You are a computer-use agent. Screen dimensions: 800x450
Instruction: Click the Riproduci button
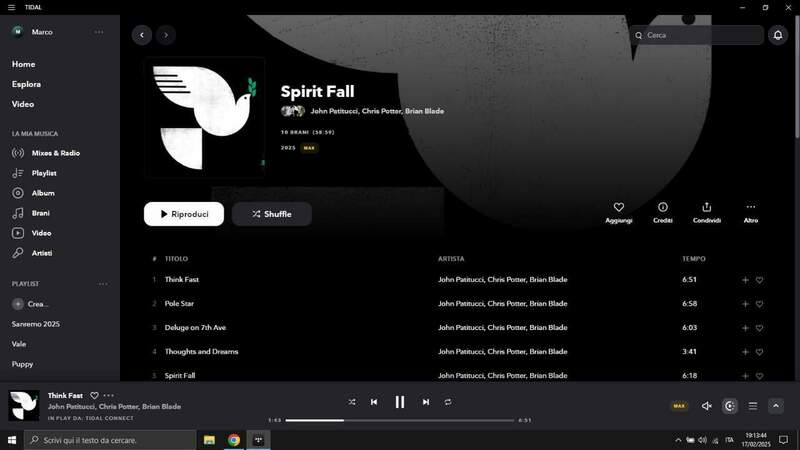pyautogui.click(x=184, y=214)
